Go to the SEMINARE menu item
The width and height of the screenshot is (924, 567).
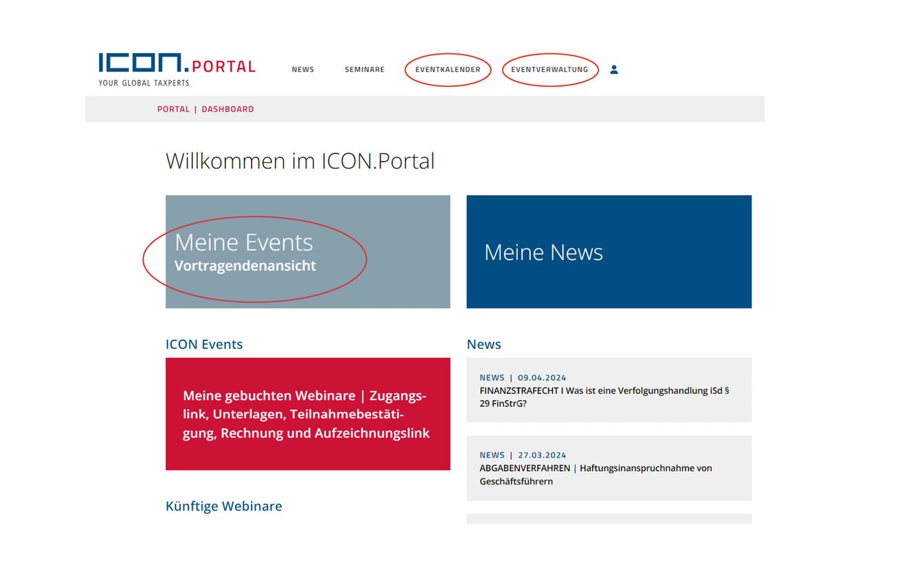coord(365,70)
